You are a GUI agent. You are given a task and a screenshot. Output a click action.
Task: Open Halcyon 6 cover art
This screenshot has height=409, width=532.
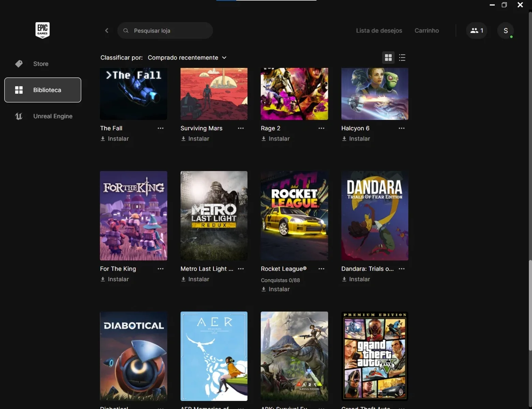pyautogui.click(x=375, y=94)
